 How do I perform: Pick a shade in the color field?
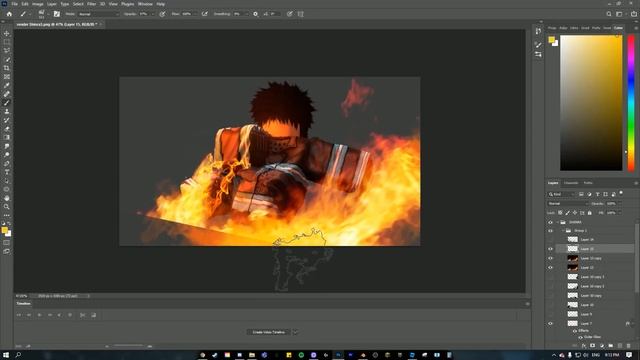click(591, 103)
